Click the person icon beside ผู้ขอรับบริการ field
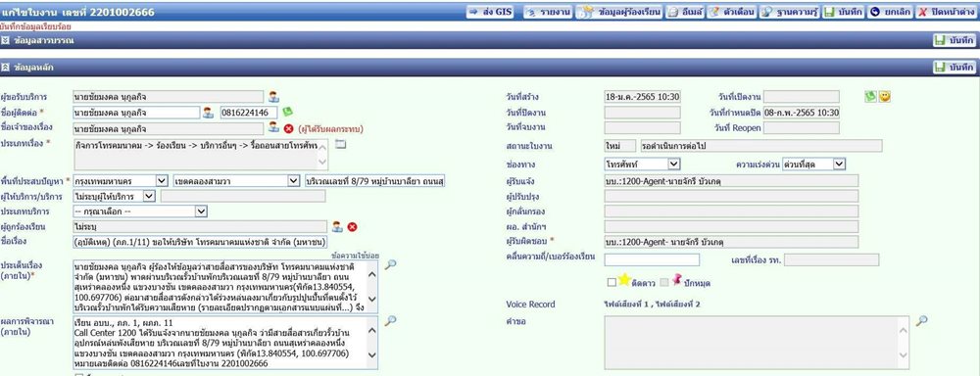Viewport: 980px width, 376px height. coord(273,97)
